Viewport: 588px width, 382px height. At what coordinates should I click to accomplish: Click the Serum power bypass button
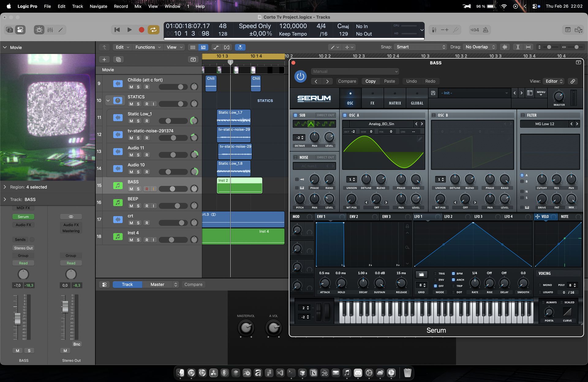300,76
